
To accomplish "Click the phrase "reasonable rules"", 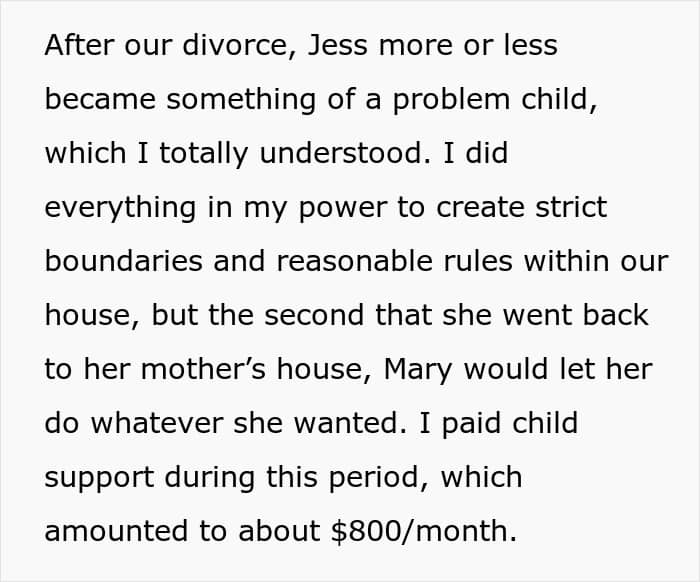I will coord(394,261).
